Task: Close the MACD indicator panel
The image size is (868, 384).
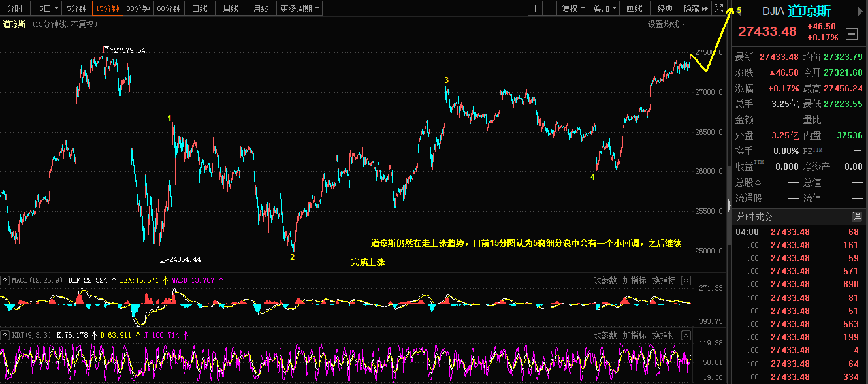Action: [686, 280]
